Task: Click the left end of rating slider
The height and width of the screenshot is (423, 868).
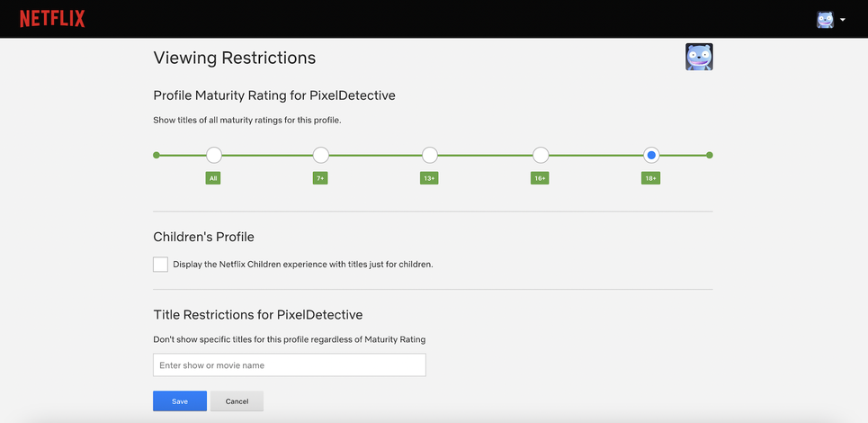Action: (x=157, y=155)
